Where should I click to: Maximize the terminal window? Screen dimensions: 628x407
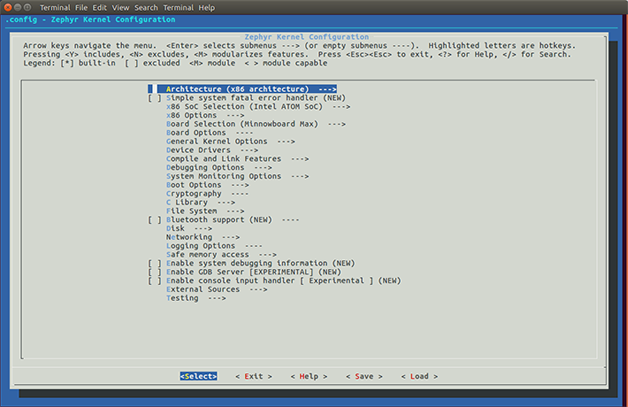pos(27,7)
